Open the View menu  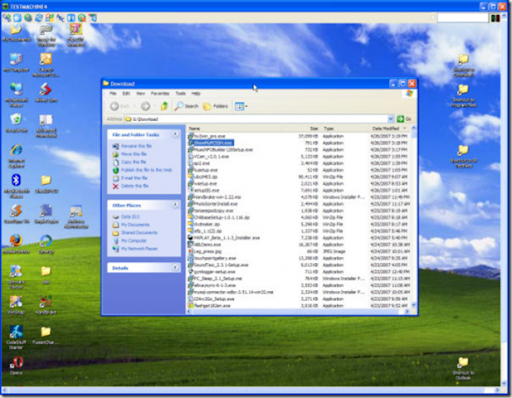(x=140, y=93)
